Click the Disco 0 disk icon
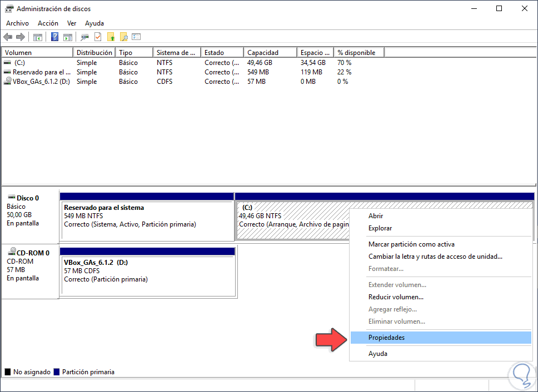Viewport: 538px width, 392px height. 12,197
